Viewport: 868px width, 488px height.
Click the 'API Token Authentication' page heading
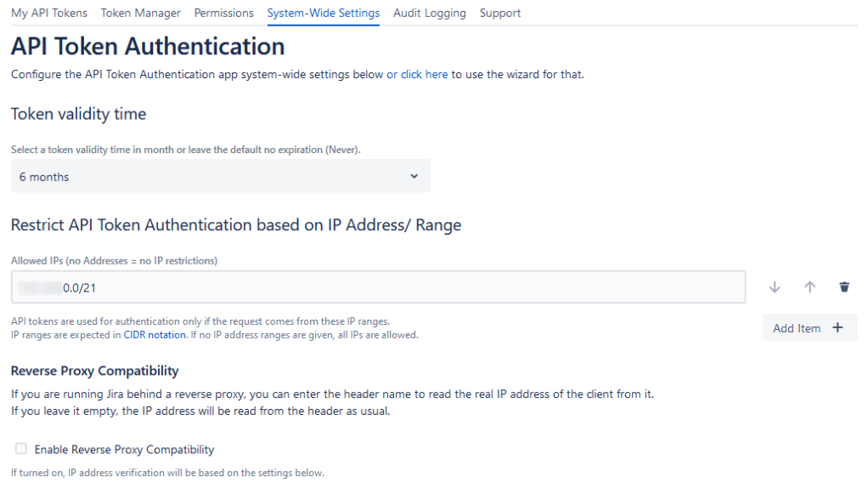(148, 45)
